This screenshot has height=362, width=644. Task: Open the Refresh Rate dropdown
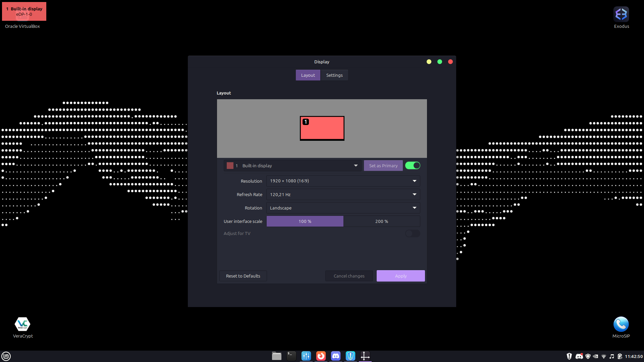point(343,195)
